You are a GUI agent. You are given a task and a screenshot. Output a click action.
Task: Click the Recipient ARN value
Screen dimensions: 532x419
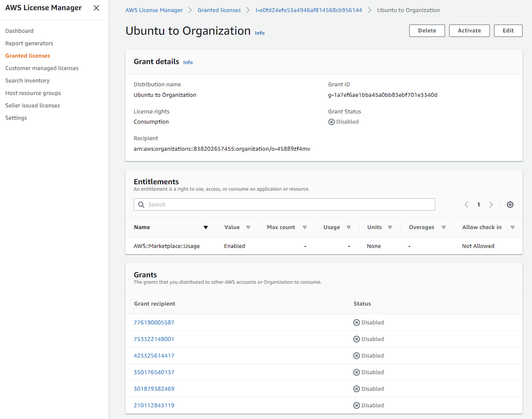[x=222, y=149]
